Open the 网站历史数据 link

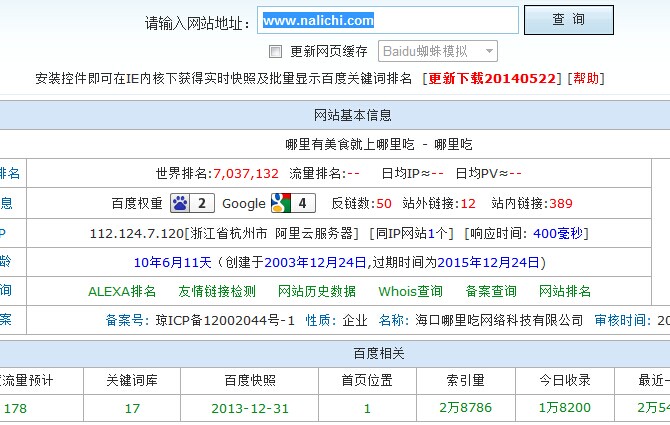tap(317, 291)
